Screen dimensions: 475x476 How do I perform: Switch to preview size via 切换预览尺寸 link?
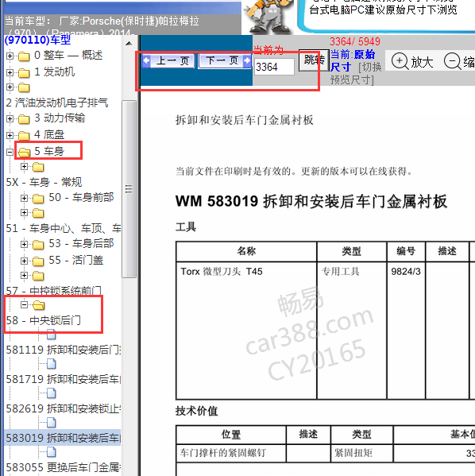[355, 73]
